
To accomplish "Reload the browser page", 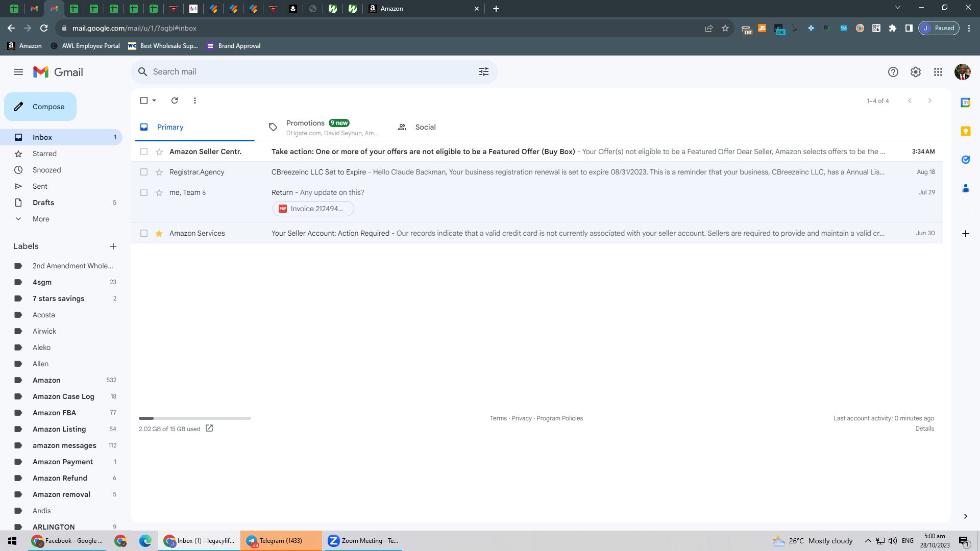I will pos(44,28).
